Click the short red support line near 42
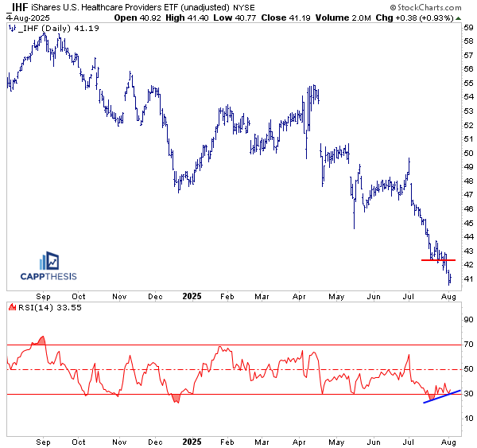477x448 pixels. [438, 260]
